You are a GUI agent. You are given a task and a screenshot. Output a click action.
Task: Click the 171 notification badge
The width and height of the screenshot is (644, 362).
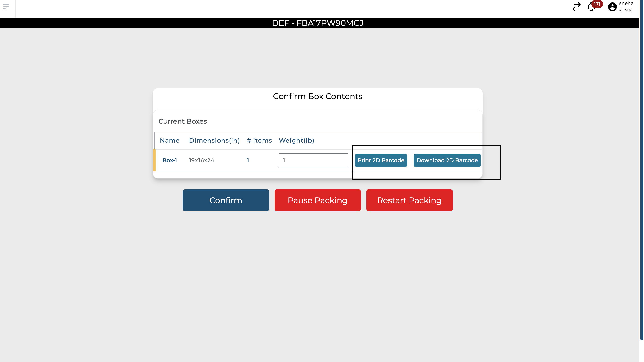(x=597, y=4)
